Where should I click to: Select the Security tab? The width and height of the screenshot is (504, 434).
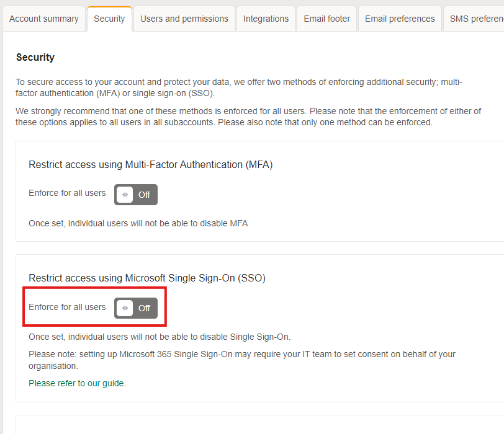coord(109,19)
